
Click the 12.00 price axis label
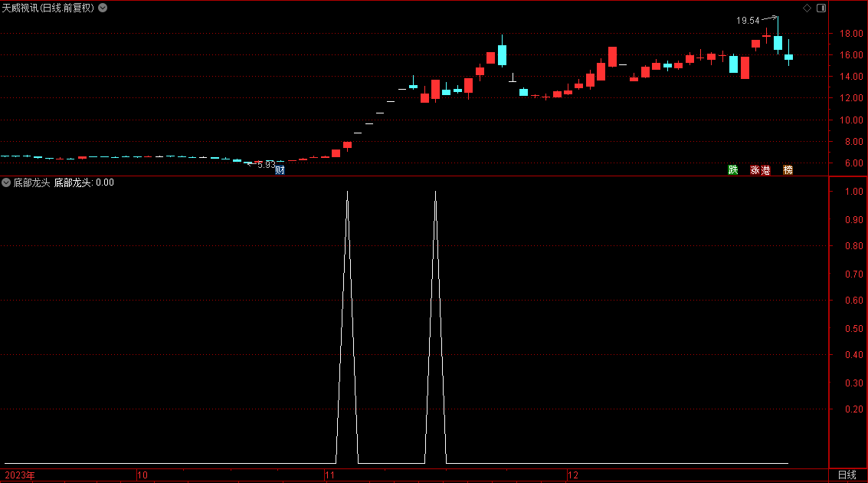pyautogui.click(x=851, y=98)
